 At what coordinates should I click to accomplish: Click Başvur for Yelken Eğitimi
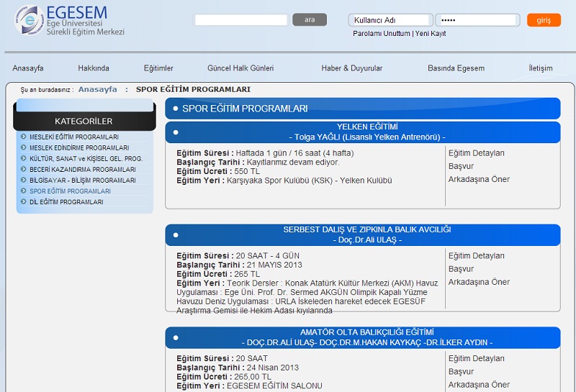pyautogui.click(x=461, y=166)
